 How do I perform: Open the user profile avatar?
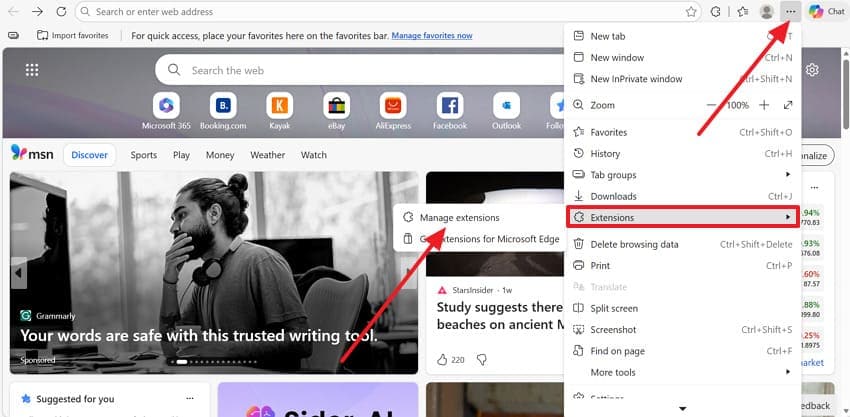[767, 11]
